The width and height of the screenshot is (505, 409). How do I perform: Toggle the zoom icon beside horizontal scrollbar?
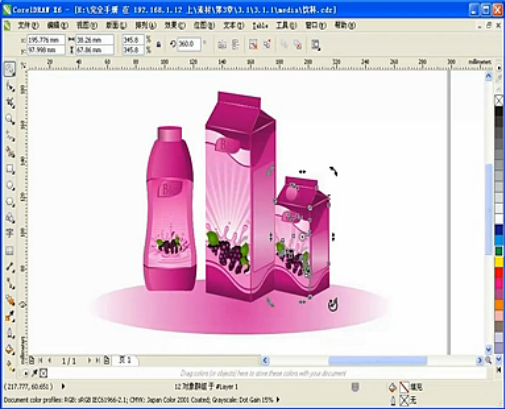click(488, 360)
